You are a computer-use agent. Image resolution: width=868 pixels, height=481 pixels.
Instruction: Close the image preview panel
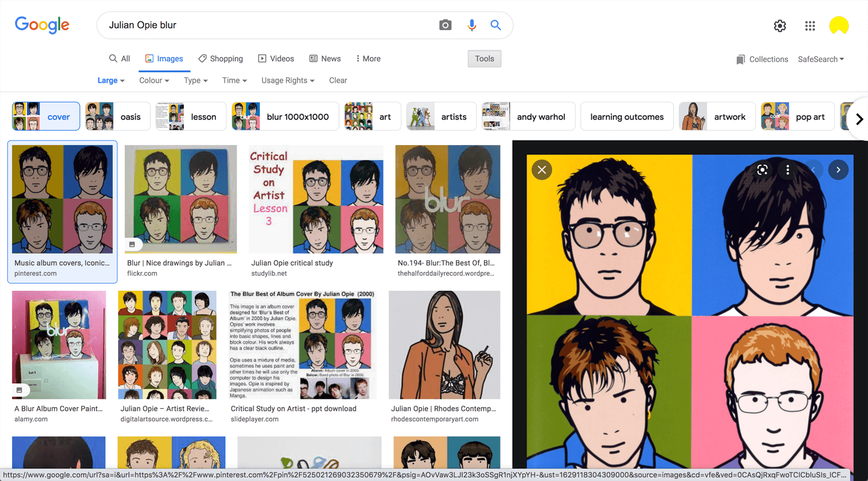(542, 170)
